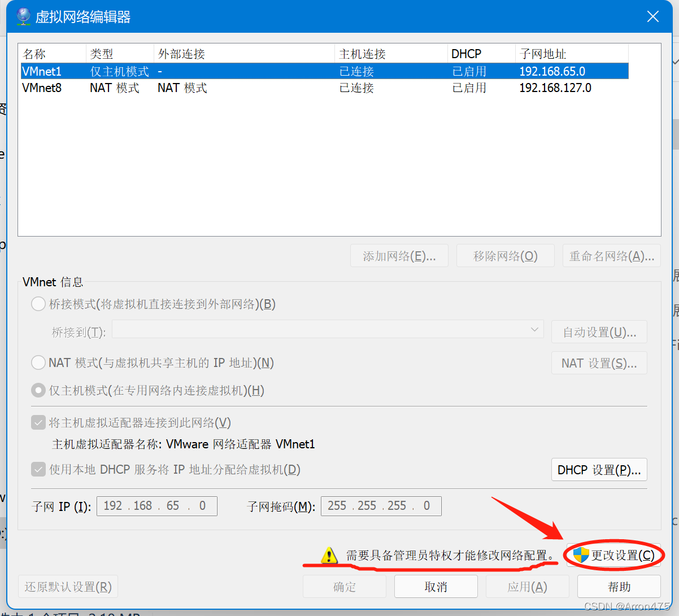This screenshot has height=616, width=679.
Task: Toggle 将主机虚拟适配器连接到此网络 checkbox
Action: point(38,423)
